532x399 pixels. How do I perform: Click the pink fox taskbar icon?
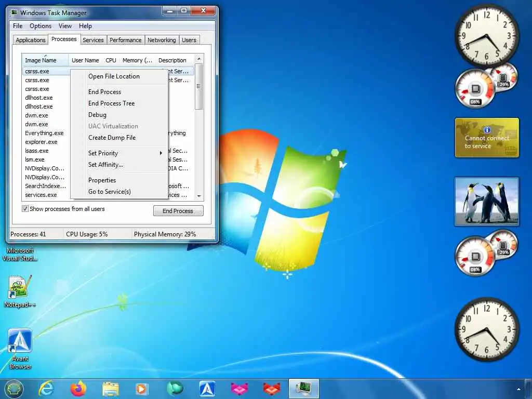tap(239, 389)
